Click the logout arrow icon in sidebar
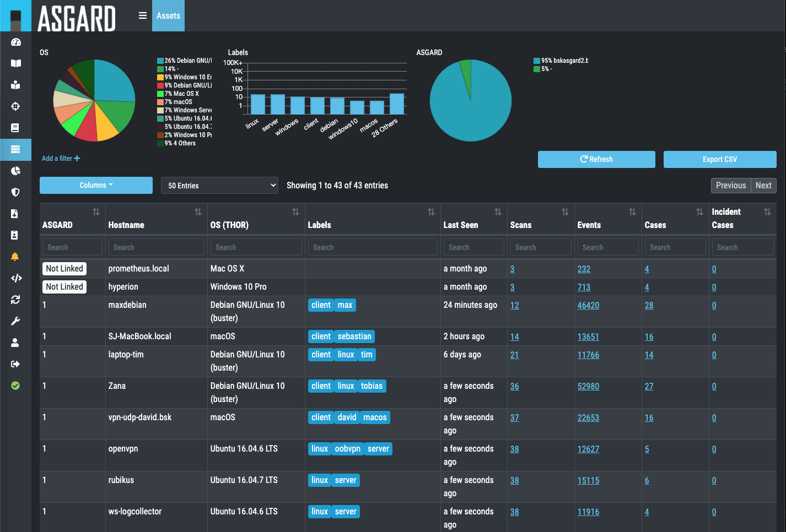Screen dimensions: 786x532 click(15, 364)
